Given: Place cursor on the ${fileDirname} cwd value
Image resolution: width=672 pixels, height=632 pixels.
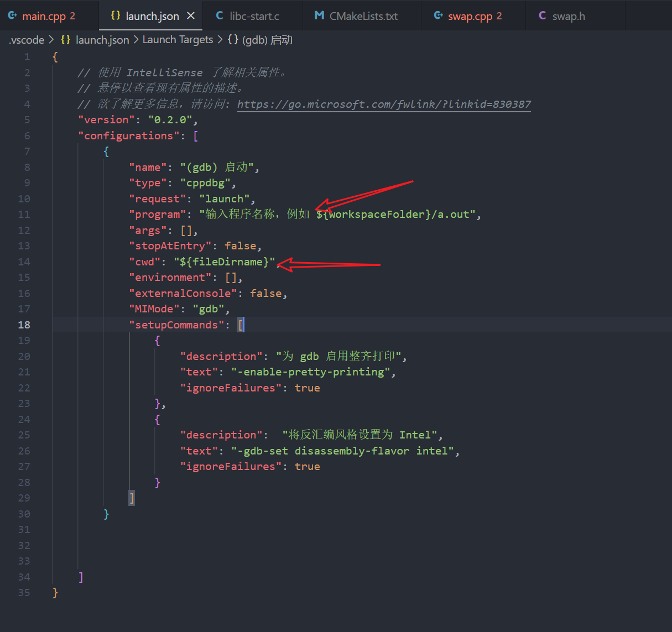Looking at the screenshot, I should coord(224,262).
